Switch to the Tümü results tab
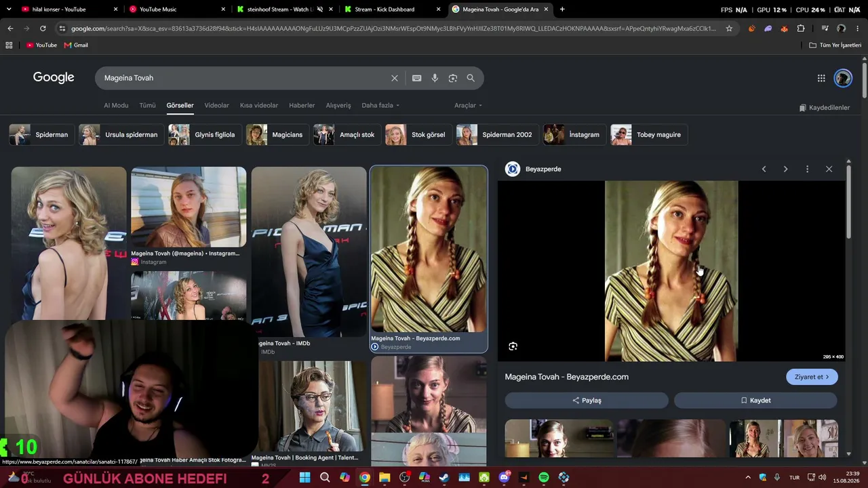Image resolution: width=868 pixels, height=488 pixels. [147, 106]
